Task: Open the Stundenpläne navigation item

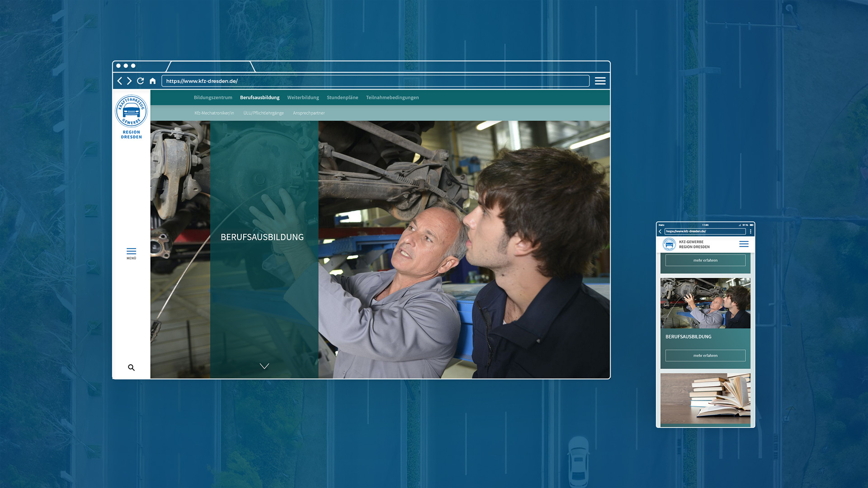Action: tap(342, 98)
